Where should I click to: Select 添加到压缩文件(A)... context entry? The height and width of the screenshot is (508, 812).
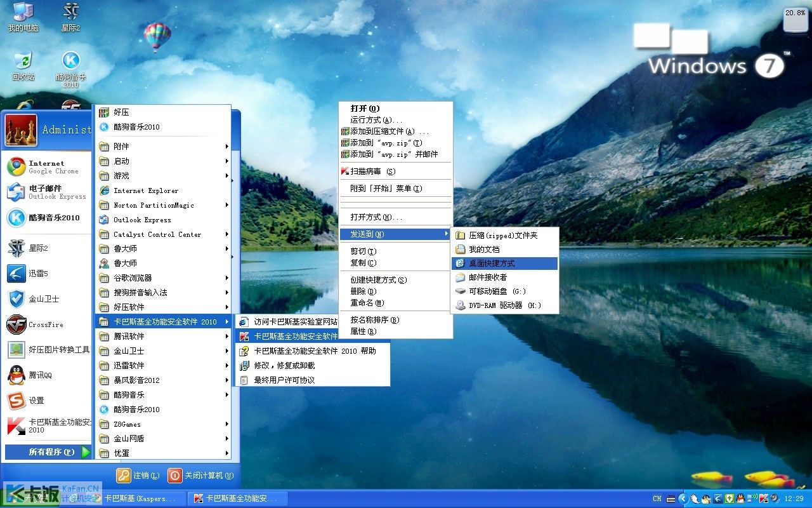(x=395, y=131)
